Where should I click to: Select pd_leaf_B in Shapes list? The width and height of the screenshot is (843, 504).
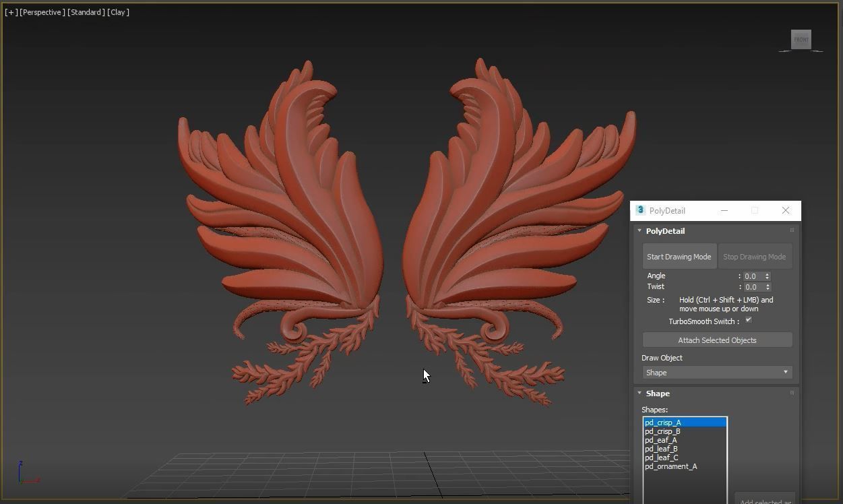point(685,449)
